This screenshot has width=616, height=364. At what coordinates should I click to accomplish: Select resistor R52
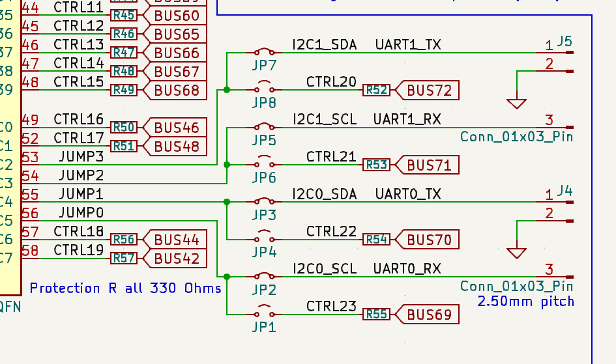tap(377, 90)
